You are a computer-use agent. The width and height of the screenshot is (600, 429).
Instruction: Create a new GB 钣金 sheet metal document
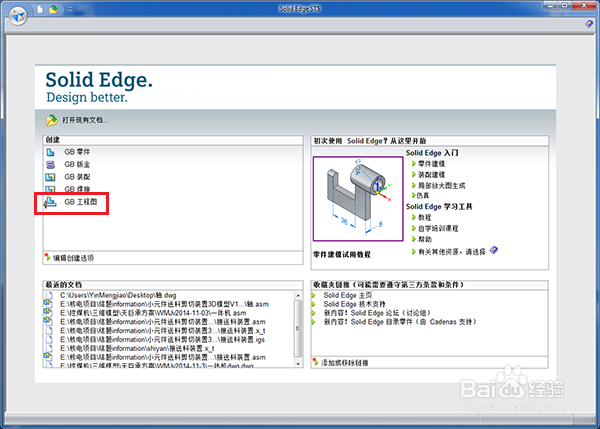[77, 165]
